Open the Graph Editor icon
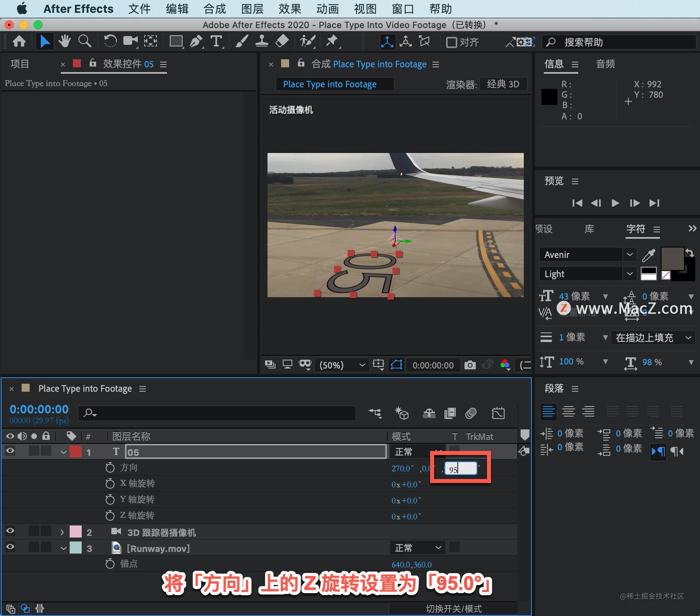The height and width of the screenshot is (616, 700). pyautogui.click(x=498, y=413)
